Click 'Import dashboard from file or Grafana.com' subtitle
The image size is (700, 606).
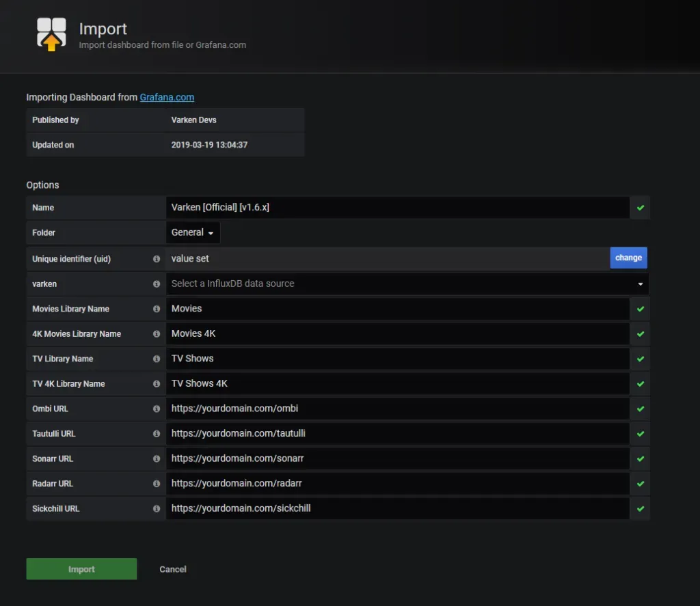(163, 45)
